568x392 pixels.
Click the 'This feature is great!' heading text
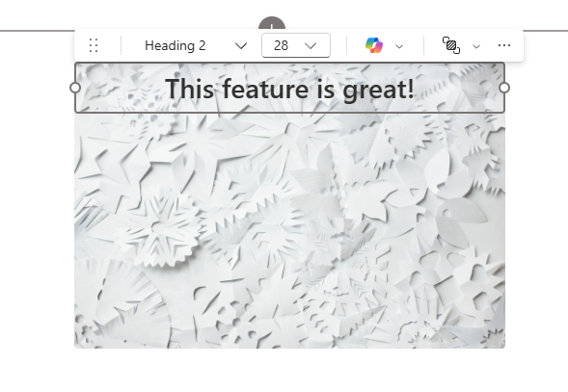point(289,89)
